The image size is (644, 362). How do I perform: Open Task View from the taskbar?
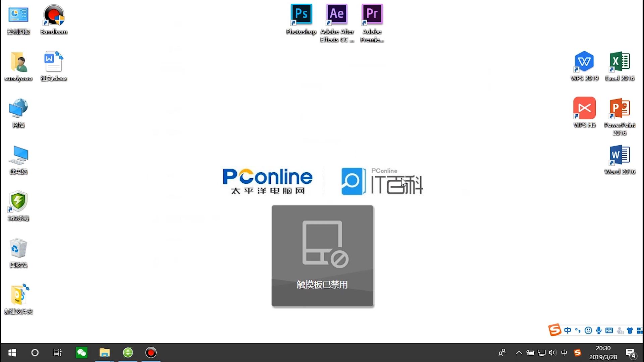pos(58,353)
